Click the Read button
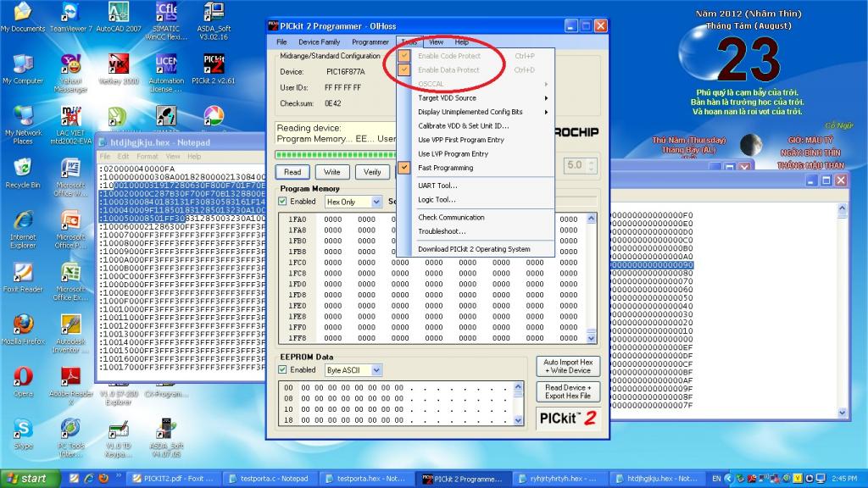This screenshot has width=868, height=488. tap(292, 171)
